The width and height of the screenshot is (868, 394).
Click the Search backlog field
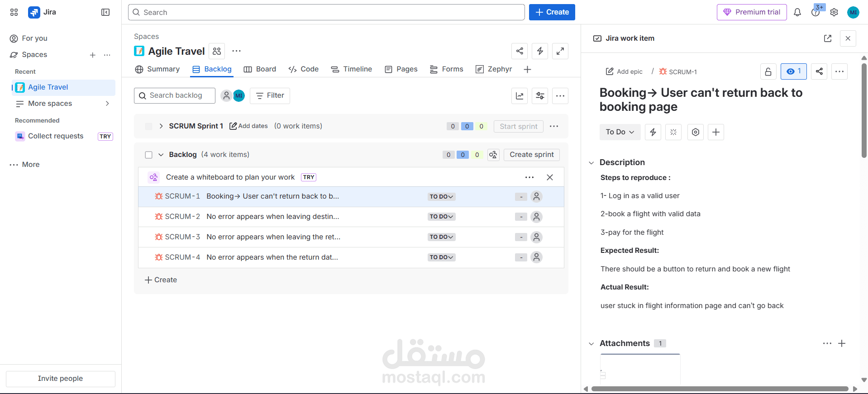pos(175,95)
